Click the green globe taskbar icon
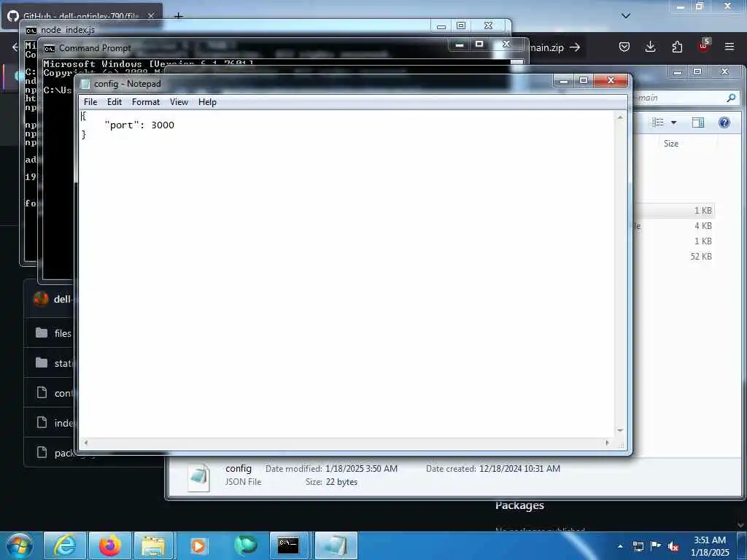The image size is (747, 560). tap(245, 545)
